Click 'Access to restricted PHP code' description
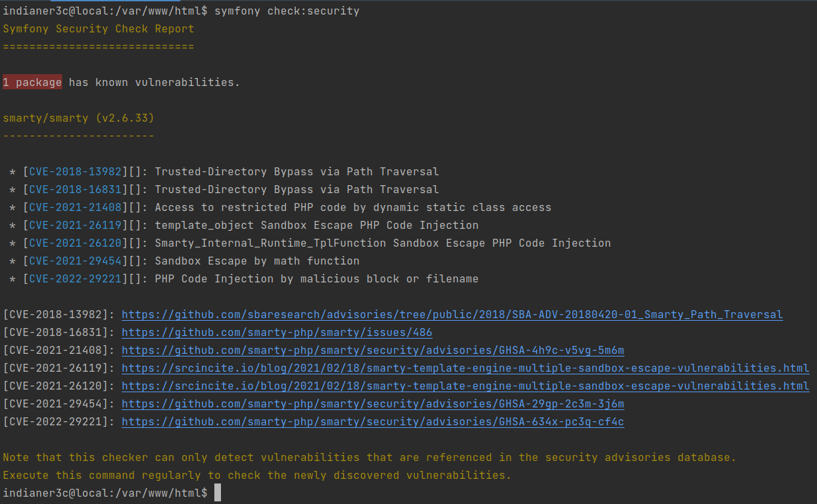Screen dimensions: 817x504 [353, 208]
